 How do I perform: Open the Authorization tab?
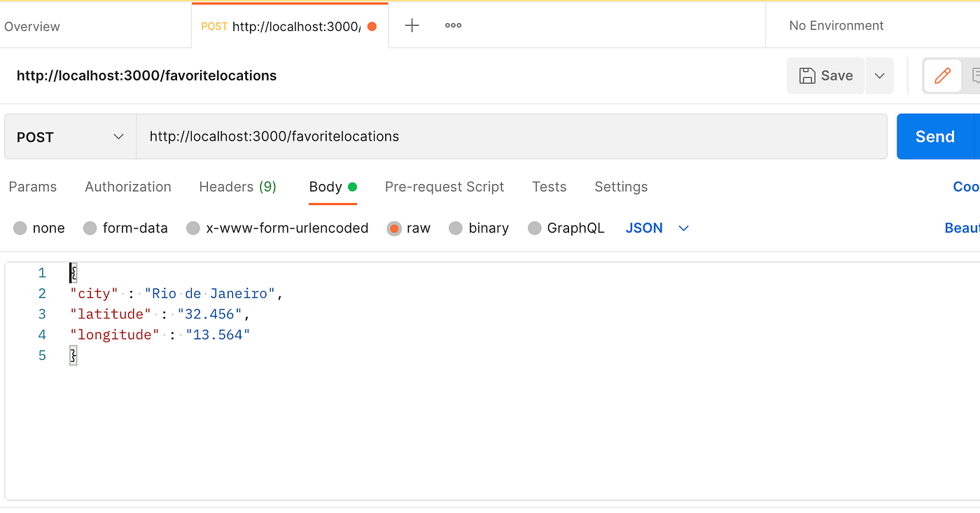tap(128, 187)
